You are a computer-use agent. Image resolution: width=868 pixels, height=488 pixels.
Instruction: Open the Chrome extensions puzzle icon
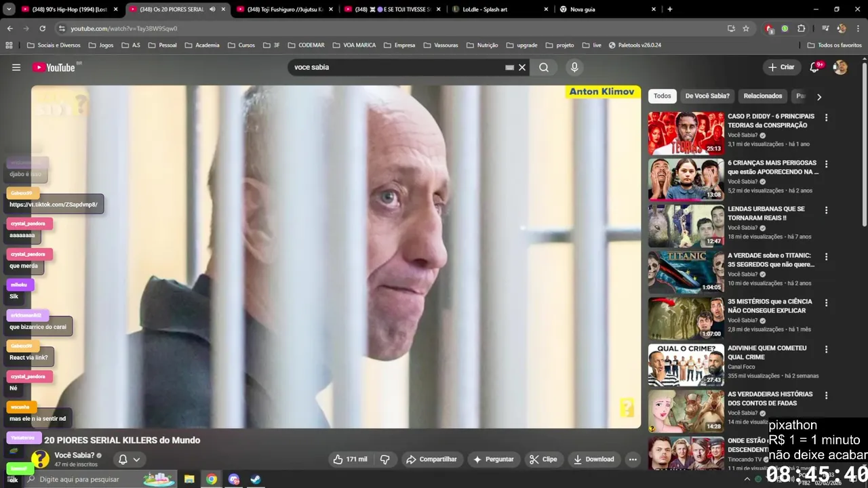801,28
